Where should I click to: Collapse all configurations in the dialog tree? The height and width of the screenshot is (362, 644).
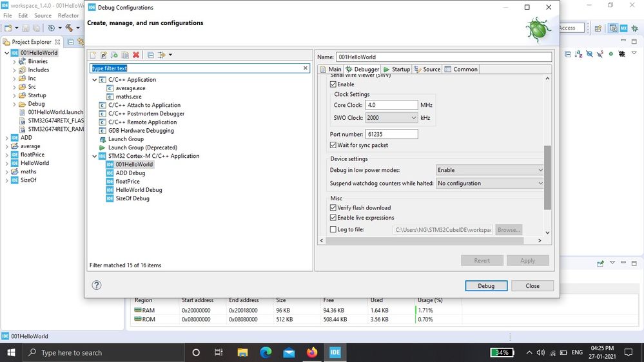pyautogui.click(x=151, y=55)
